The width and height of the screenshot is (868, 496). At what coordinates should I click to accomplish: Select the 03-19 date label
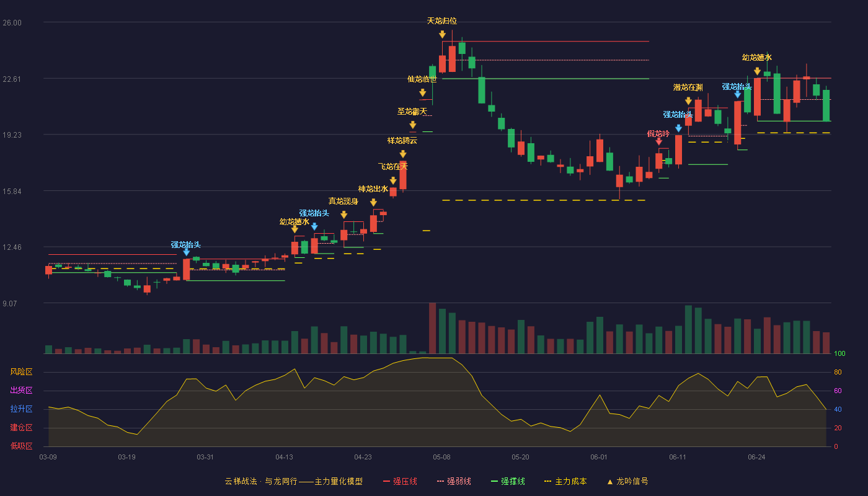click(x=126, y=457)
